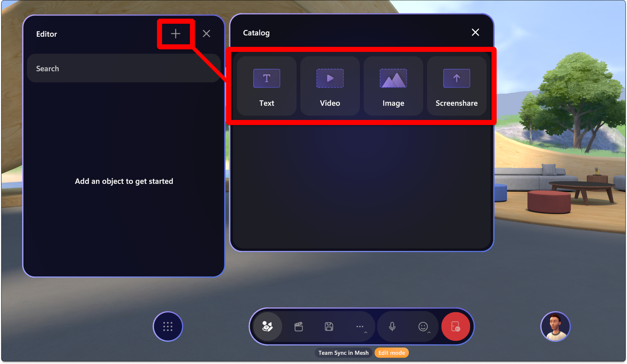The width and height of the screenshot is (627, 364).
Task: Select the Video object in Catalog
Action: click(x=330, y=85)
